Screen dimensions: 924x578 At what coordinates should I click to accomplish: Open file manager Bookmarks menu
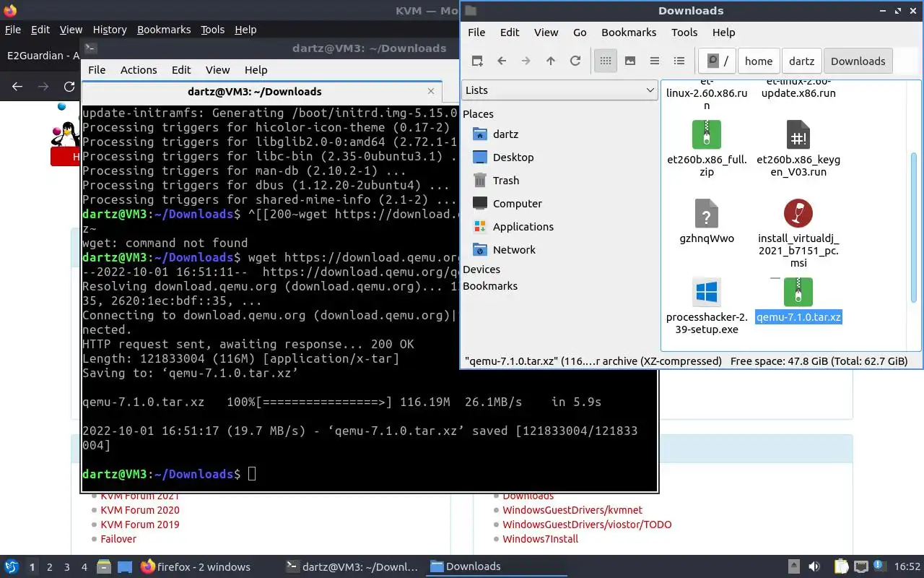click(629, 33)
